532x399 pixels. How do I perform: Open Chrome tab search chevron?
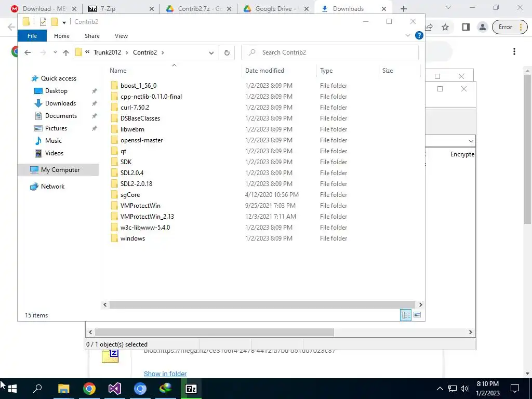(448, 7)
